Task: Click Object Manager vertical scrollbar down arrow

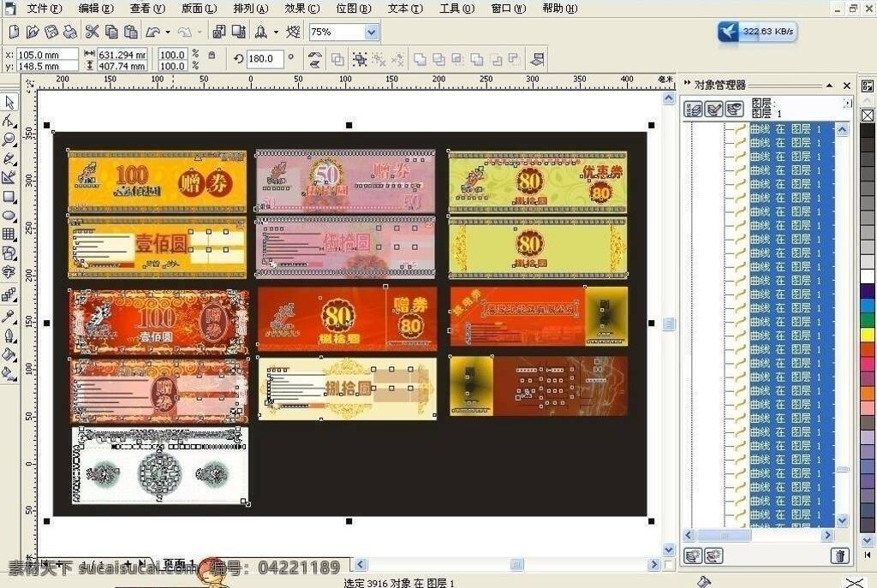Action: (x=843, y=520)
